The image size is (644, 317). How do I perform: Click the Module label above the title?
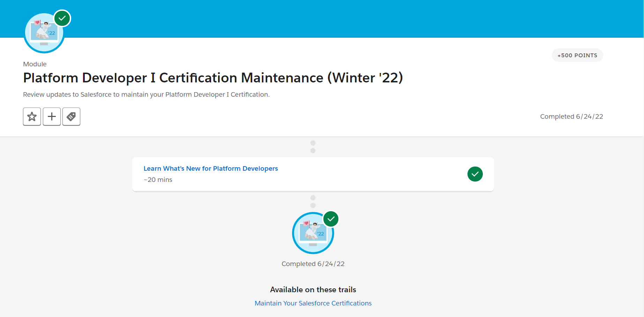[35, 64]
